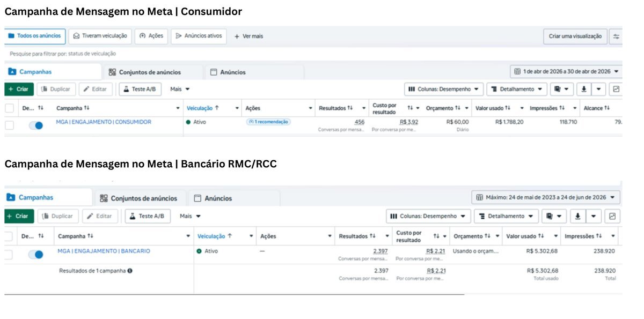
Task: Sort by Alcance arrows in Consumidor table
Action: click(x=607, y=108)
